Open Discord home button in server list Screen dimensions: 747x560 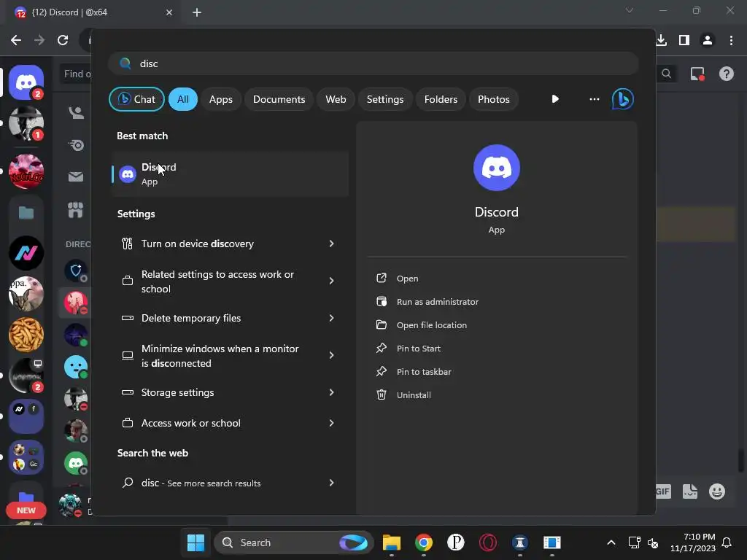(x=26, y=82)
